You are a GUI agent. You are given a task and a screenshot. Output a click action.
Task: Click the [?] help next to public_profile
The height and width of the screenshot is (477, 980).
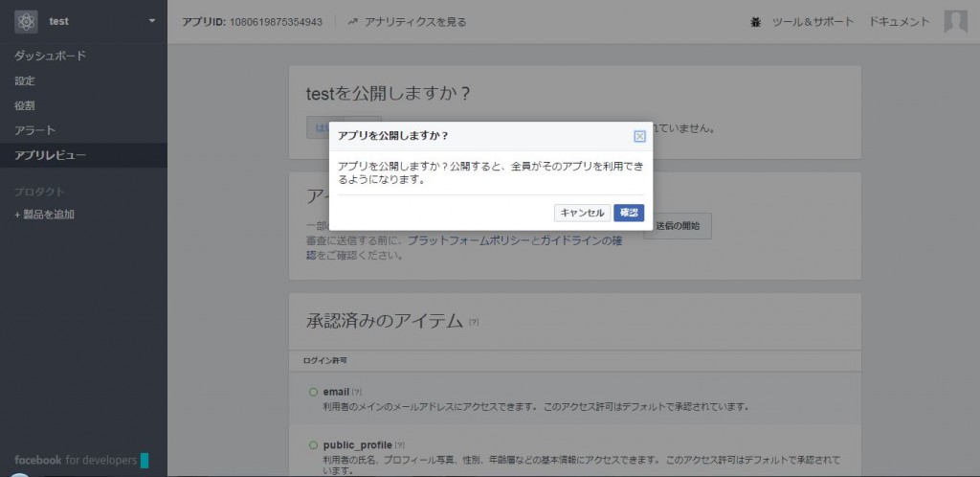click(x=399, y=445)
